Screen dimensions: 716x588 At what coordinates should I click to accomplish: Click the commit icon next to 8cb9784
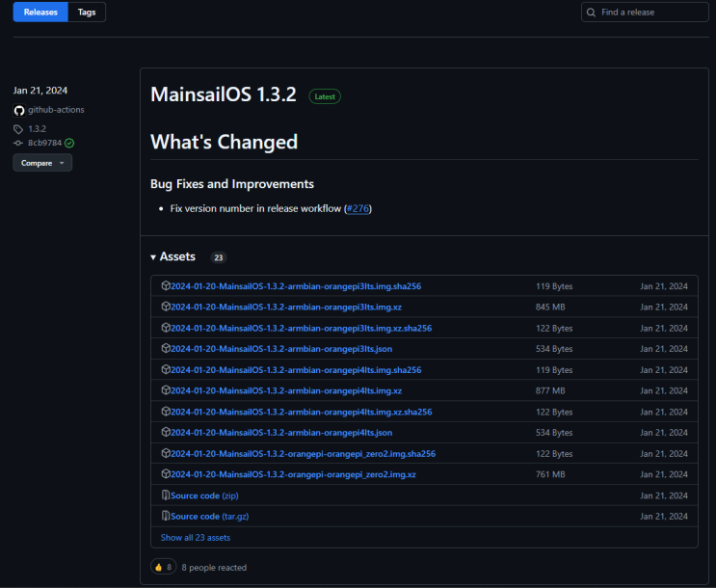[18, 143]
